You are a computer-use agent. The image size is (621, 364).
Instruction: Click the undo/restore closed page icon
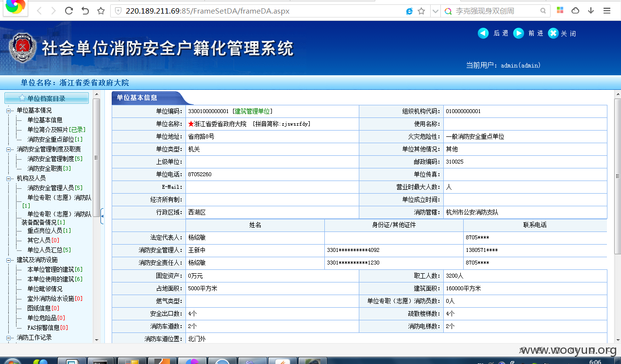click(85, 11)
